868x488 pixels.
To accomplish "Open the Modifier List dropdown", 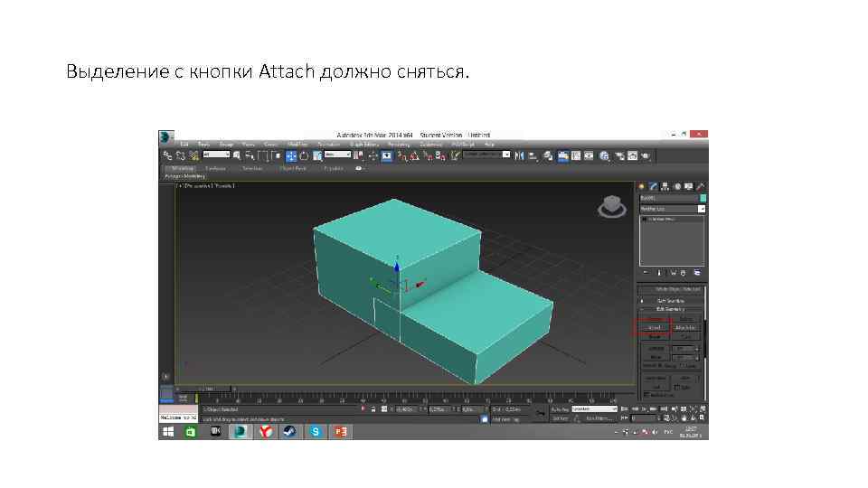I will pos(673,209).
